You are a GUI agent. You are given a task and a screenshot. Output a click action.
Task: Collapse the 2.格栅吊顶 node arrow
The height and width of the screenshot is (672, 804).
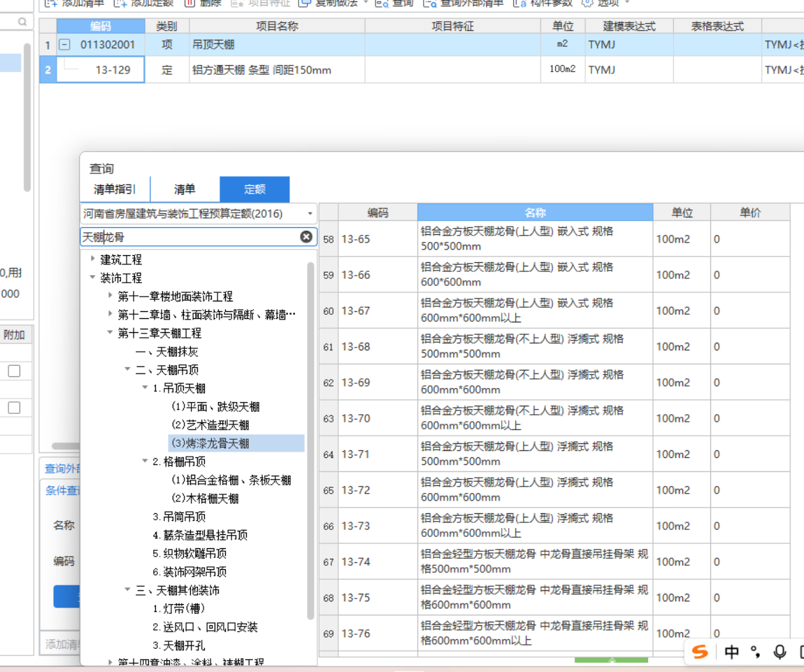[145, 461]
